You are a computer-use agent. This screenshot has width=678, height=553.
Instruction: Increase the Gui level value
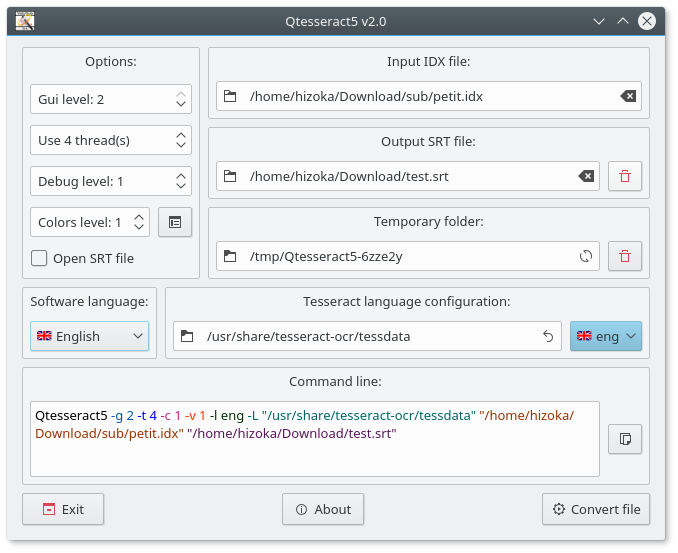(181, 95)
